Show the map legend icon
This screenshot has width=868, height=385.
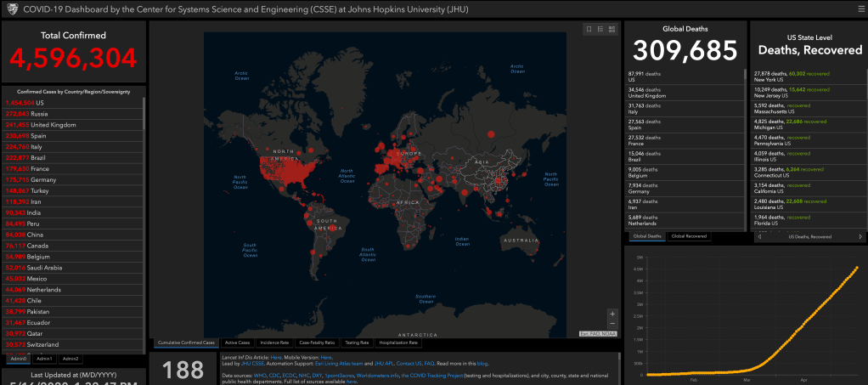pos(600,29)
